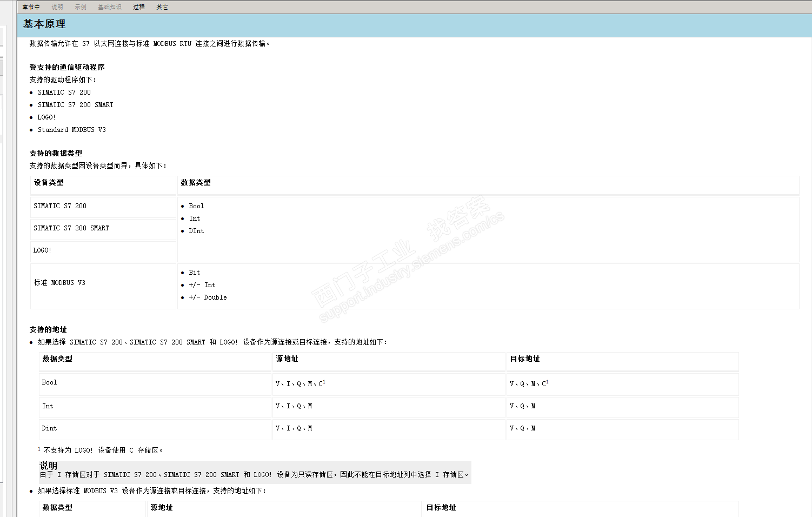
Task: Click the Bool target address V、Q、M、C
Action: (x=529, y=383)
